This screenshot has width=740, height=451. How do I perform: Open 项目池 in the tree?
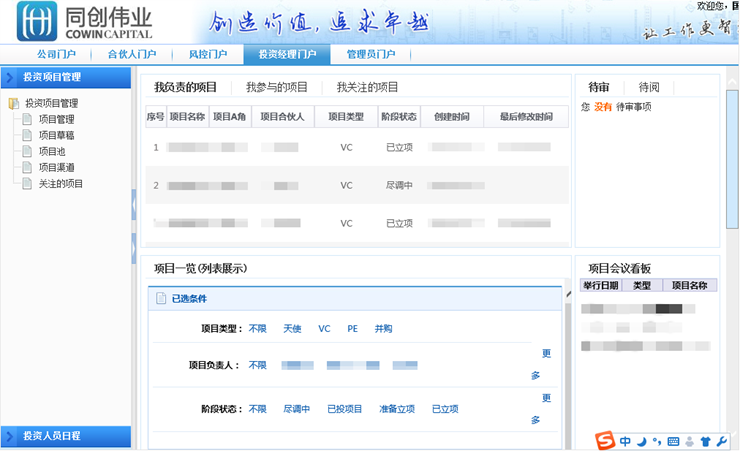(x=52, y=151)
